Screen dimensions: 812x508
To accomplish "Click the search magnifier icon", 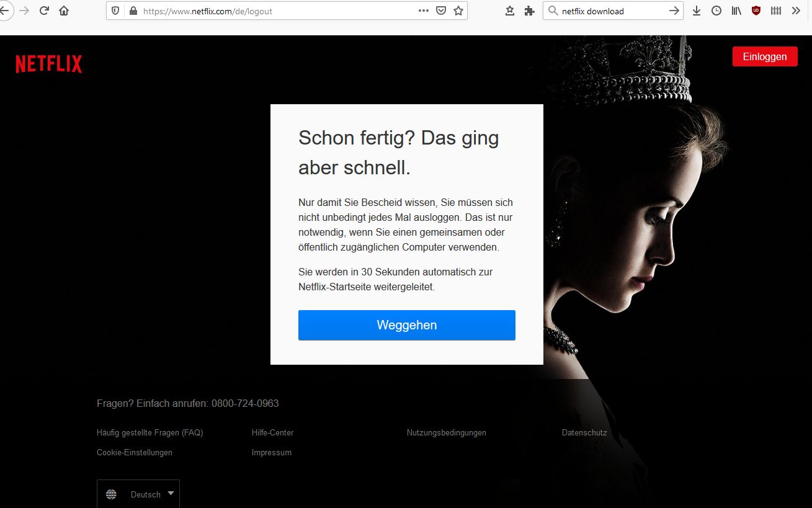I will [x=553, y=11].
